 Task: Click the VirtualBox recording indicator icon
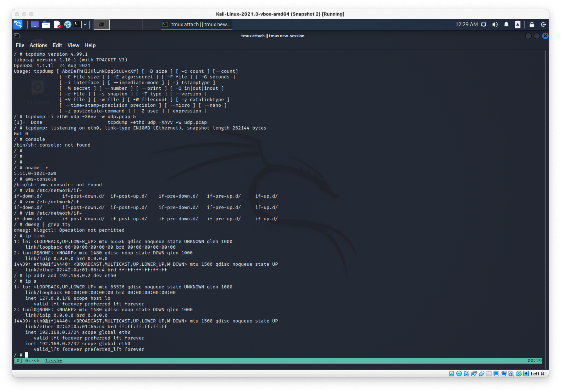[504, 374]
